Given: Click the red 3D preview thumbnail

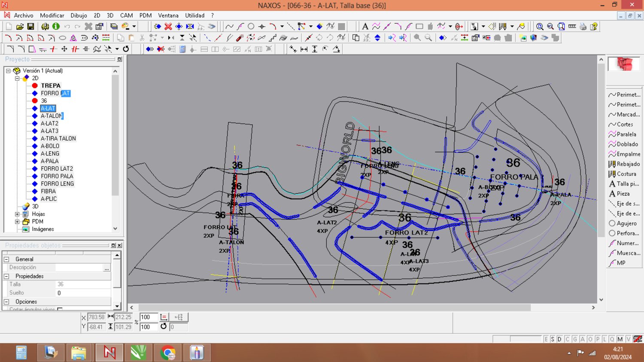Looking at the screenshot, I should click(x=624, y=64).
